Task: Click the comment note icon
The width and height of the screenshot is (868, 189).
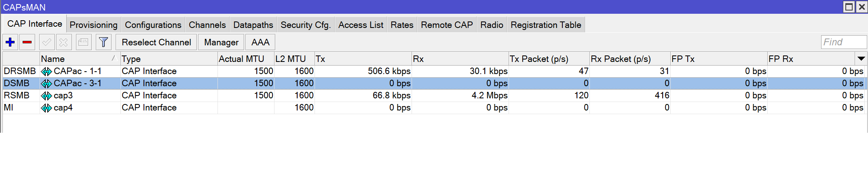Action: tap(84, 42)
